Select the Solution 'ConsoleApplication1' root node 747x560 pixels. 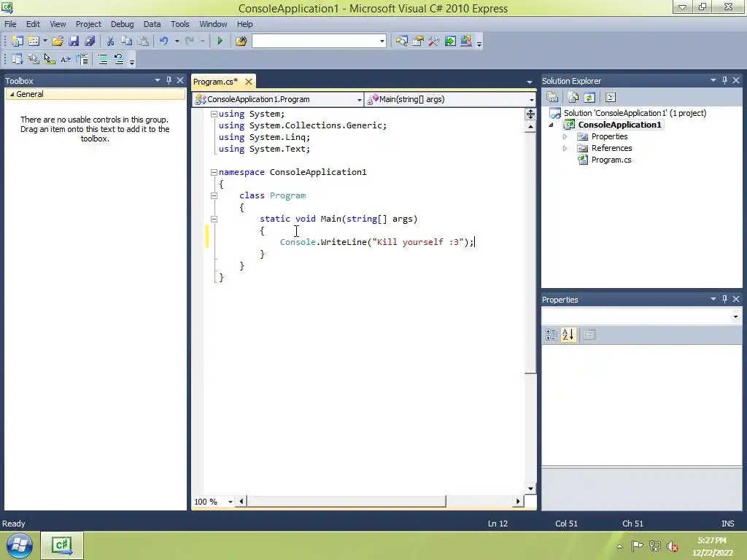pos(635,113)
